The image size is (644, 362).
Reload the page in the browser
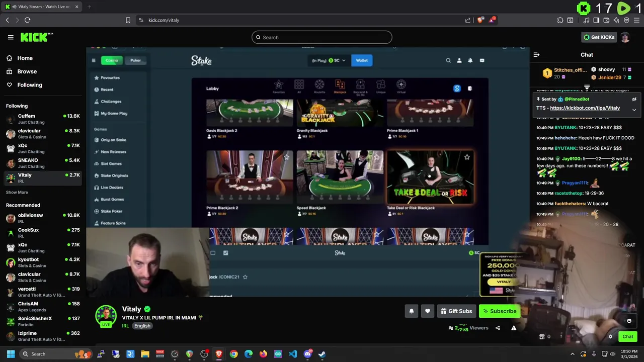(x=27, y=20)
